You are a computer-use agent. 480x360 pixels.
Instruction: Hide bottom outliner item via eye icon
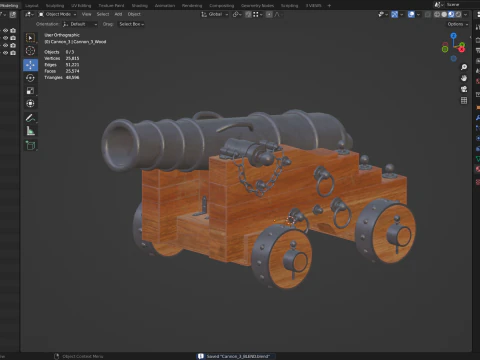tap(5, 53)
